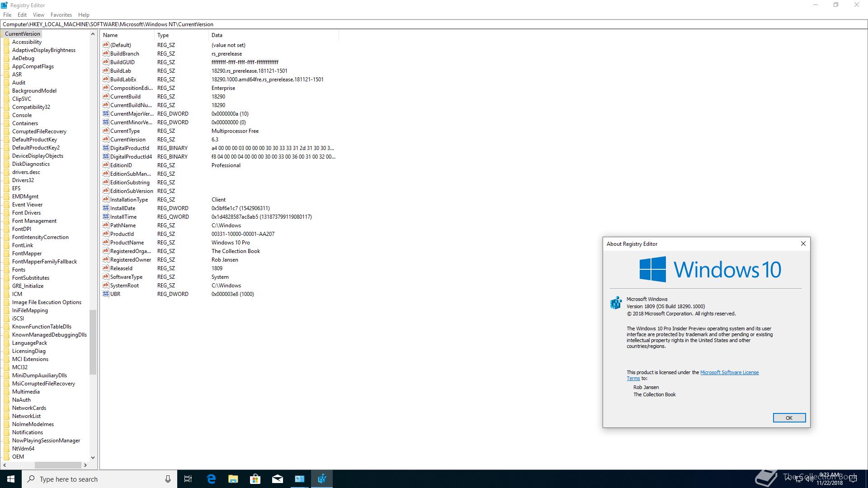Click the OEM key folder icon

point(7,457)
